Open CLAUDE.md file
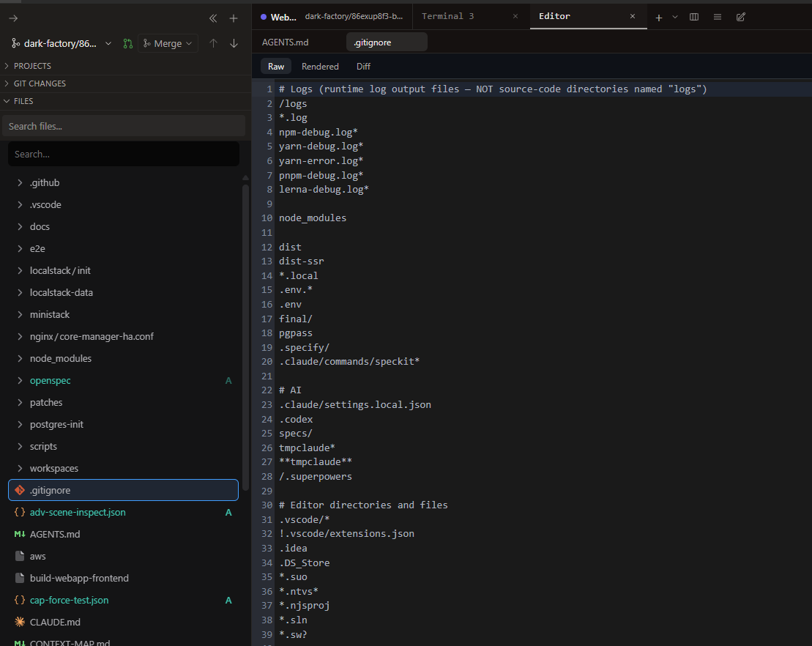The image size is (812, 646). [x=123, y=622]
